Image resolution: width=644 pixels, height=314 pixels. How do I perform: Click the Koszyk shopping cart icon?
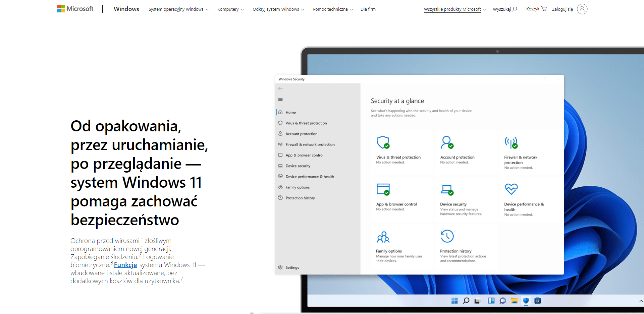(544, 9)
